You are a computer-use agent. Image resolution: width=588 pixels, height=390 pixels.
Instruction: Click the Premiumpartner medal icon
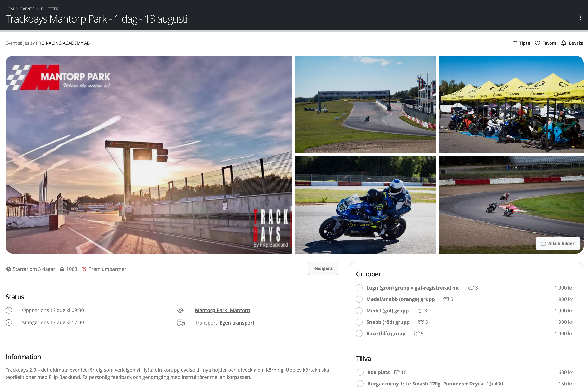[84, 269]
